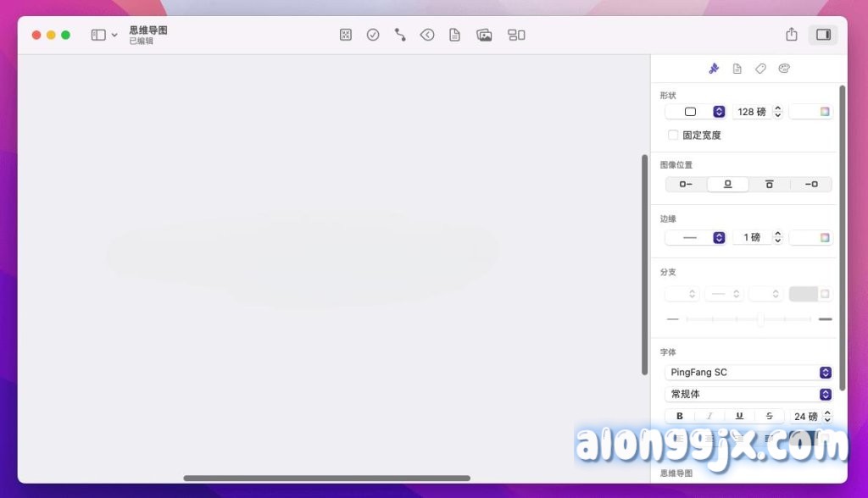
Task: Select the image-on-right position button
Action: 811,184
